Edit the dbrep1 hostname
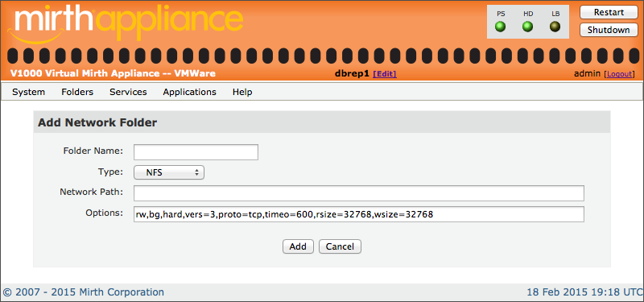Viewport: 644px width, 302px height. [x=385, y=74]
